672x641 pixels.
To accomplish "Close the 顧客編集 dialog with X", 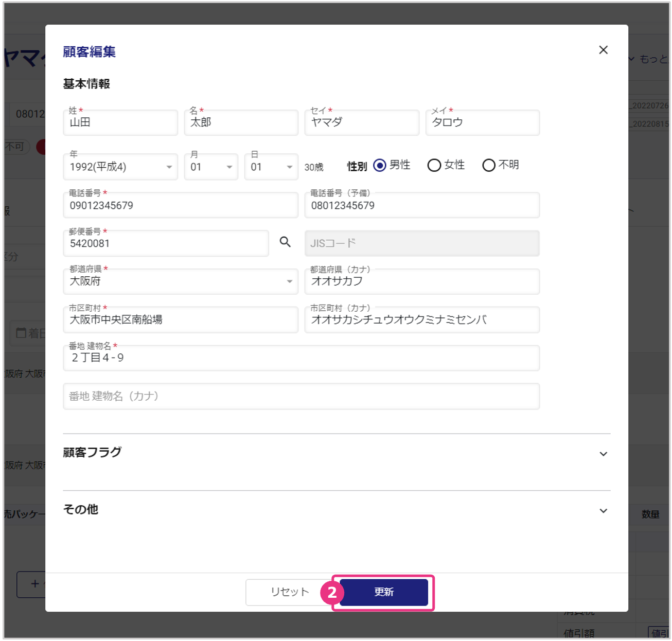I will [603, 50].
